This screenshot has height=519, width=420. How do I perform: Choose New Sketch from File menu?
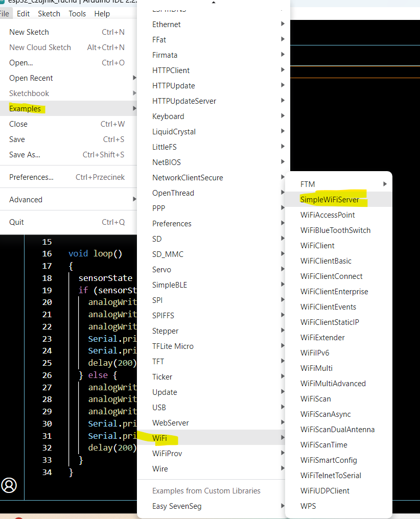(68, 32)
